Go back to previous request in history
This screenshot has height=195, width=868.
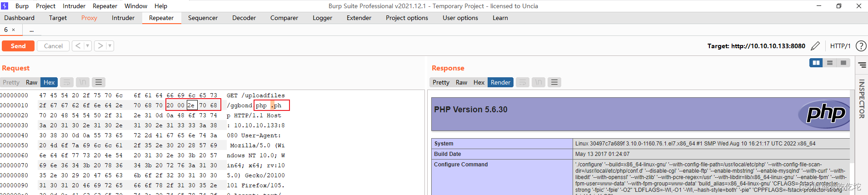point(78,46)
